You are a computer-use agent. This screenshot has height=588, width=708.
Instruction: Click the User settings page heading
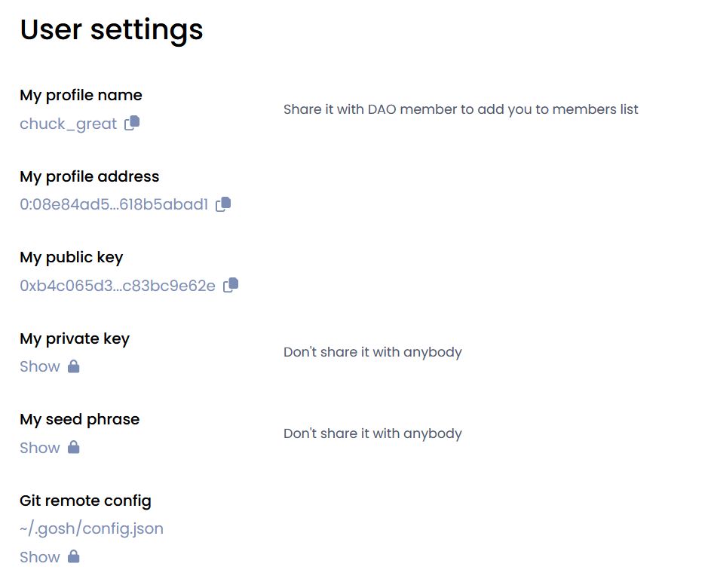tap(112, 29)
